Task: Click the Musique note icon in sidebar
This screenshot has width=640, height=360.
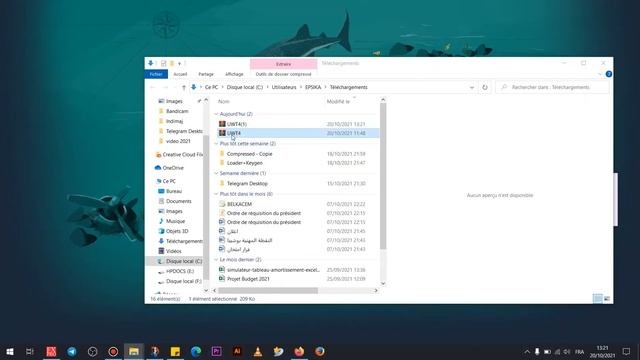Action: click(x=161, y=221)
